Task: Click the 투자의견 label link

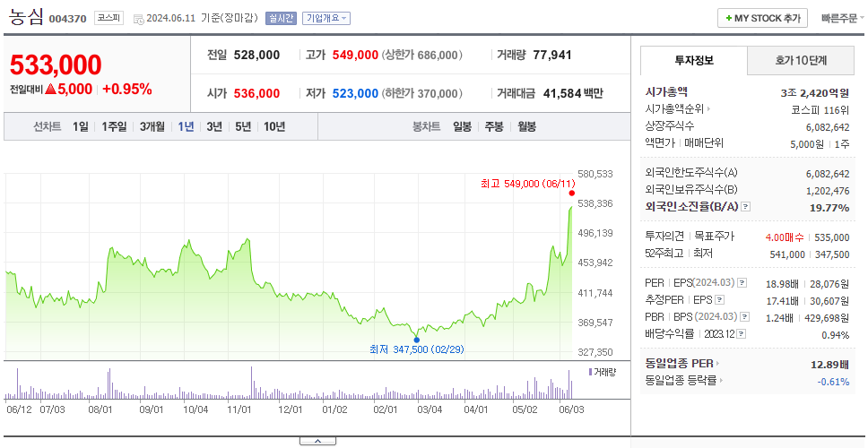Action: (x=664, y=237)
